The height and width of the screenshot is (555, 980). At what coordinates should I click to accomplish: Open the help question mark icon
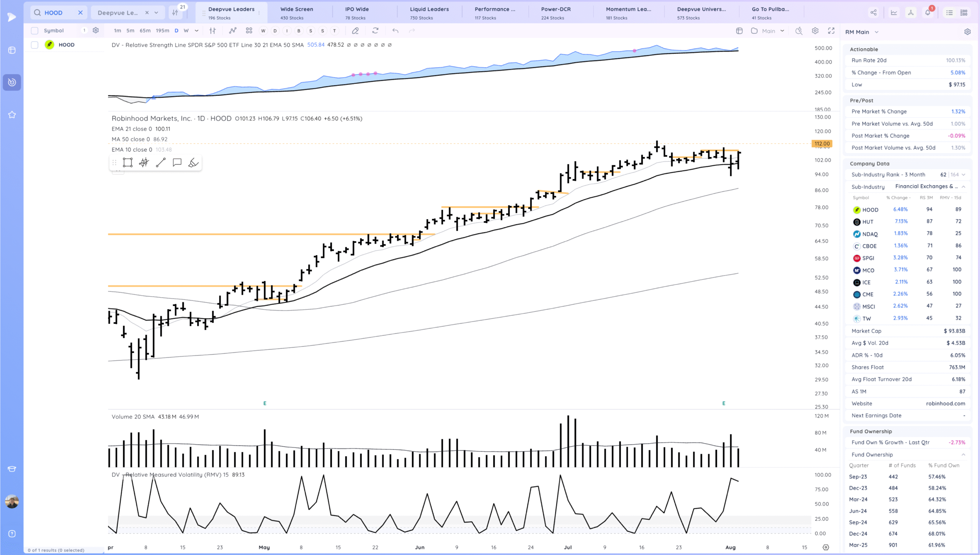click(x=12, y=534)
